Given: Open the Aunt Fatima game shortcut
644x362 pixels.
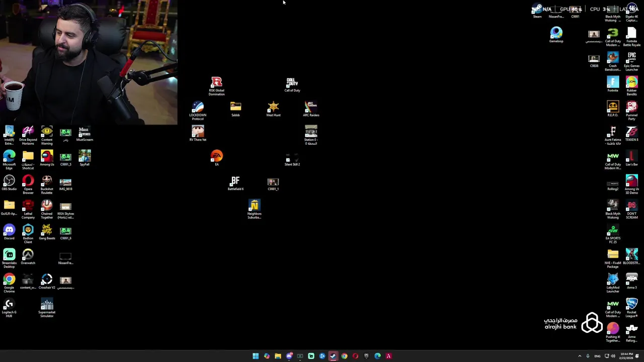Looking at the screenshot, I should click(x=613, y=136).
